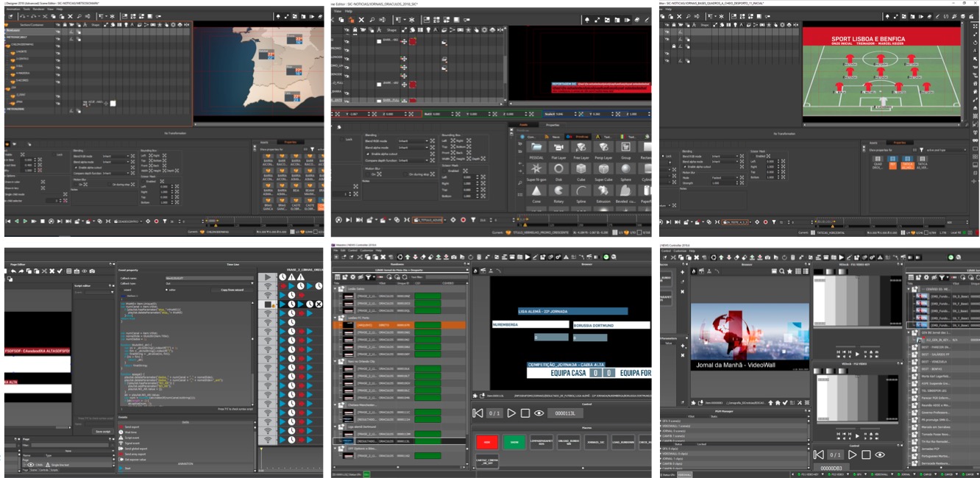Image resolution: width=980 pixels, height=478 pixels.
Task: Collapse the Chelsea Manchester rundown group
Action: tap(335, 405)
